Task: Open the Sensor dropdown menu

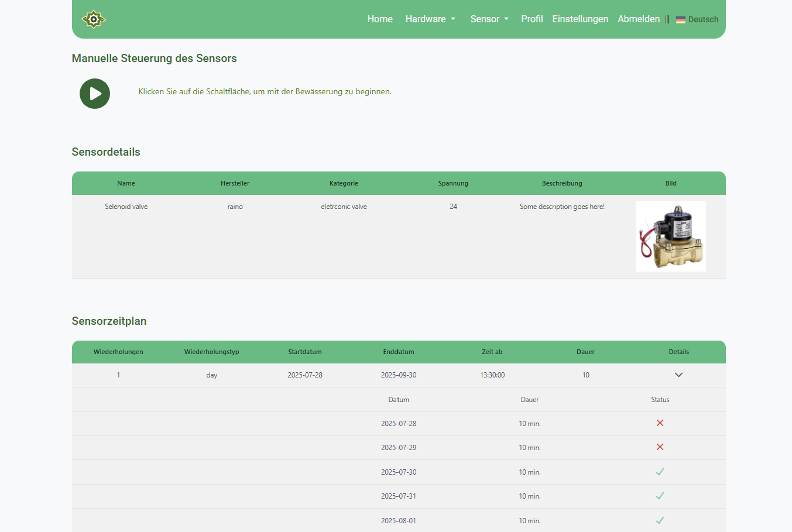Action: point(489,19)
